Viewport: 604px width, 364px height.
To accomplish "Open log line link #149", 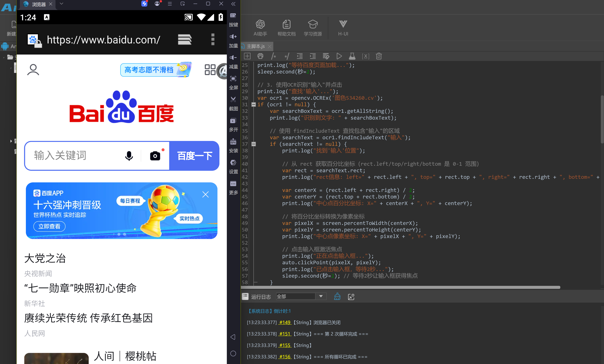I will pos(285,322).
